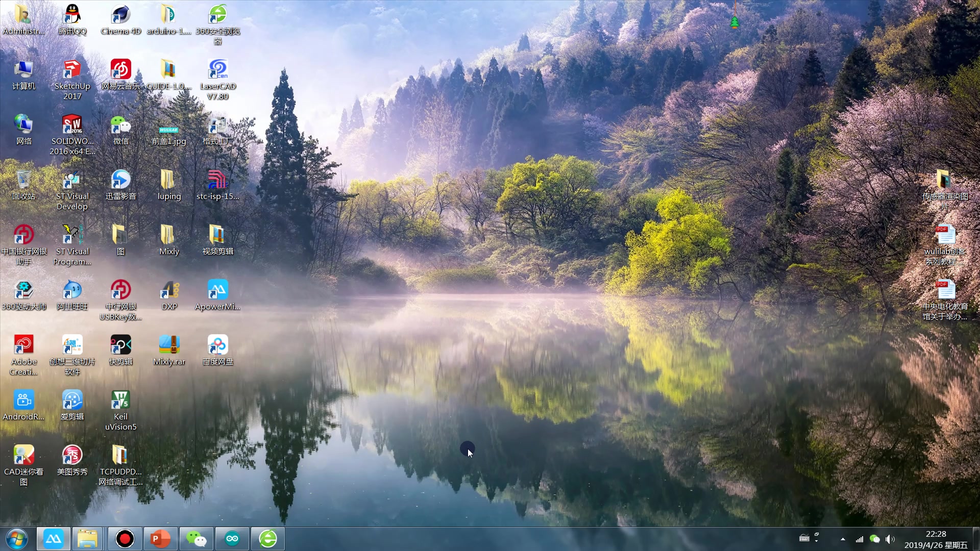Open the Tencent QQ desktop shortcut
The height and width of the screenshot is (551, 980).
tap(72, 15)
